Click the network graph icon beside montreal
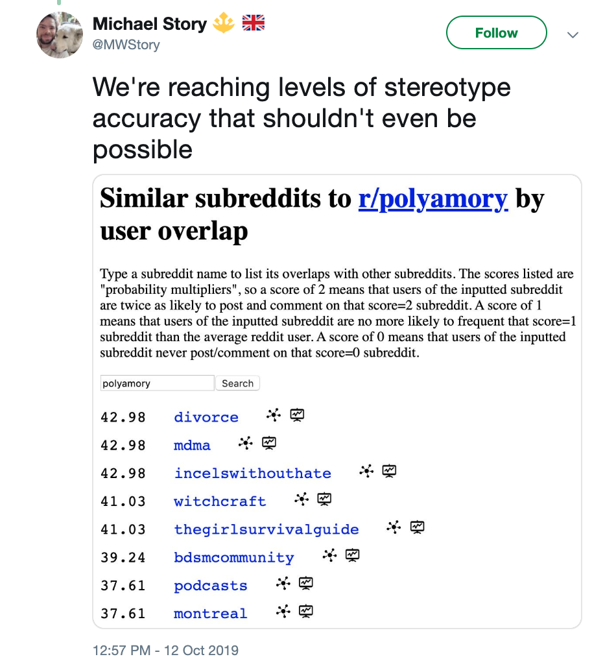The height and width of the screenshot is (672, 616). click(x=283, y=611)
